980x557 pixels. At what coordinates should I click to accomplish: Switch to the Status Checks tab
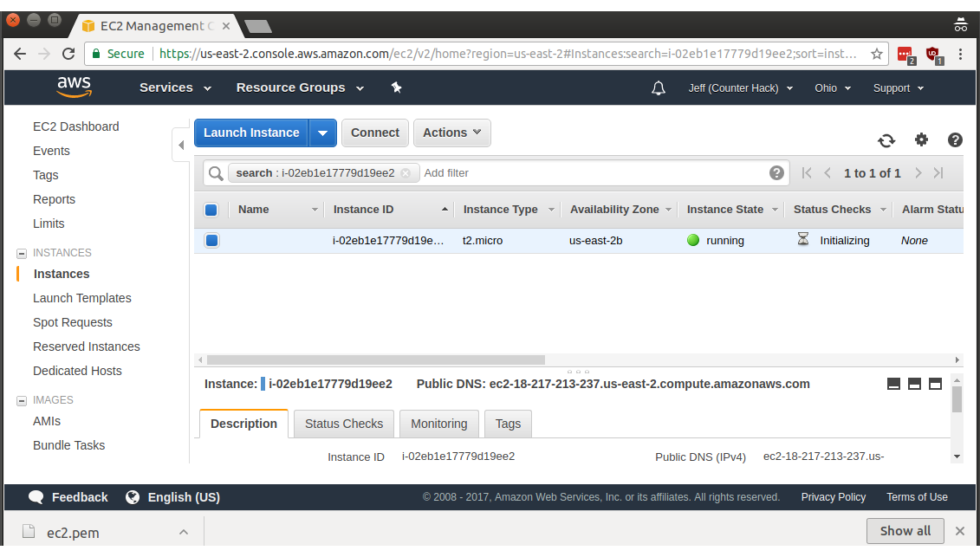[344, 424]
